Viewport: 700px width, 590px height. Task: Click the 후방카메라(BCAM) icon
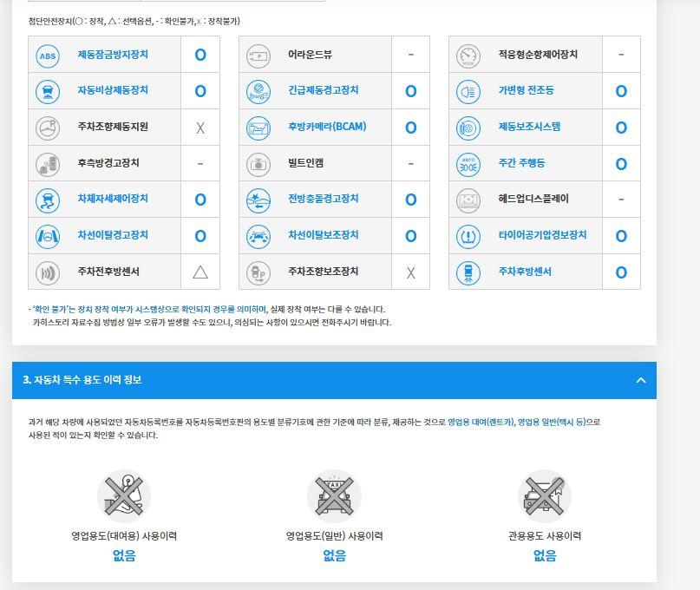258,128
